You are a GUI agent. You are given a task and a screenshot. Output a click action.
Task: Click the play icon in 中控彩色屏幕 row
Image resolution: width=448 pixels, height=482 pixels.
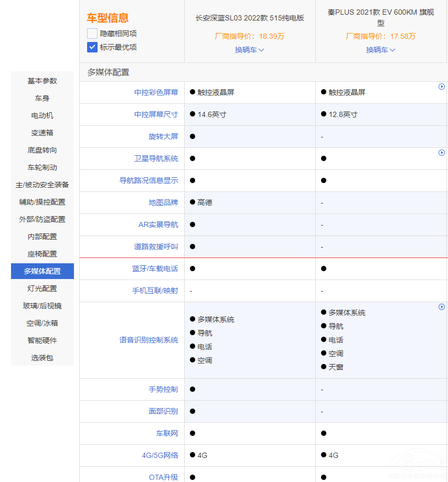442,87
